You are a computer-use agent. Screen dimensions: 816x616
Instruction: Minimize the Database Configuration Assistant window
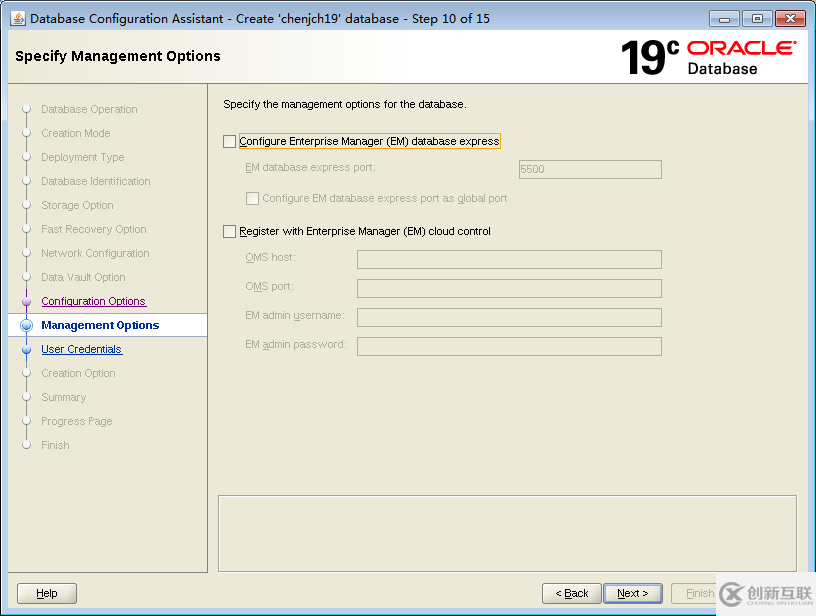tap(724, 19)
